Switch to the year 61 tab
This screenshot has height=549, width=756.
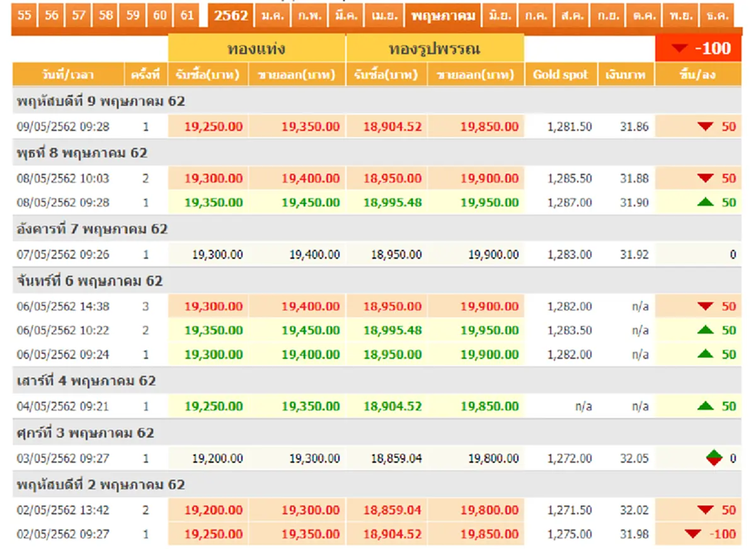187,15
